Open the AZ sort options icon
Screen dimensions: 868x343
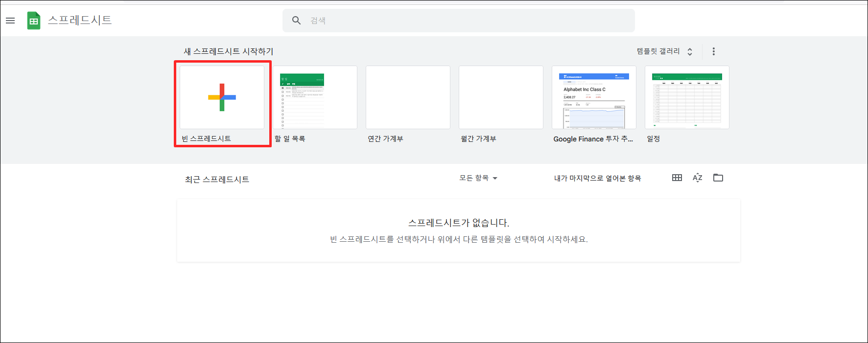pyautogui.click(x=698, y=178)
